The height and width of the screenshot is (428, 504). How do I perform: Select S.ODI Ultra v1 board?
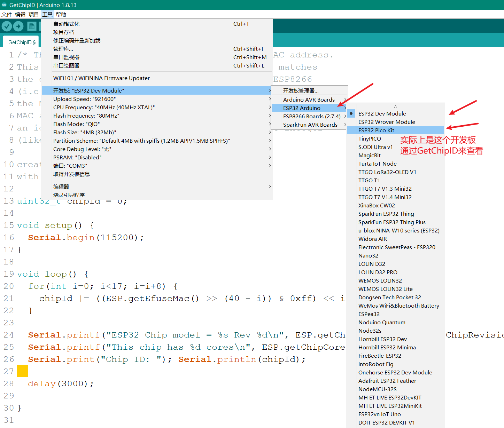[x=395, y=147]
